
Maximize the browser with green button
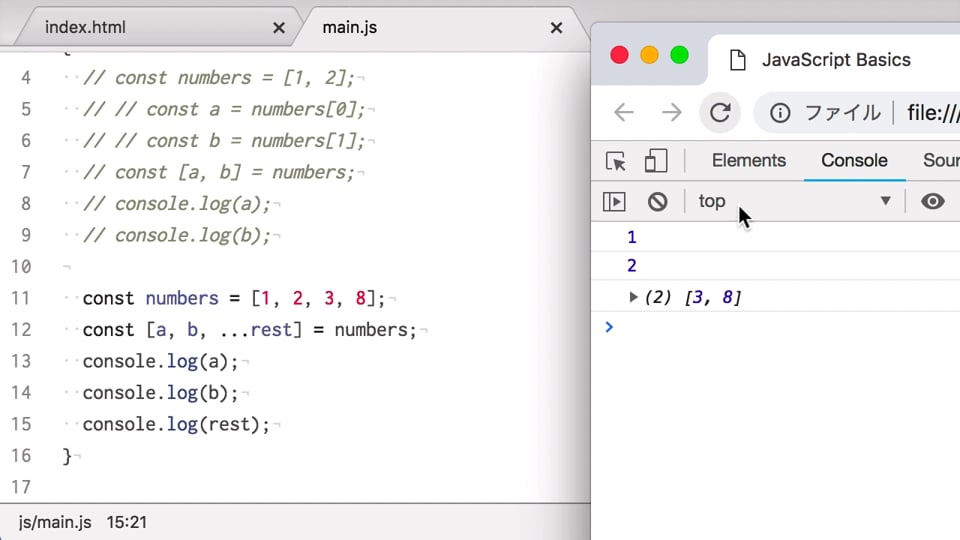(680, 55)
